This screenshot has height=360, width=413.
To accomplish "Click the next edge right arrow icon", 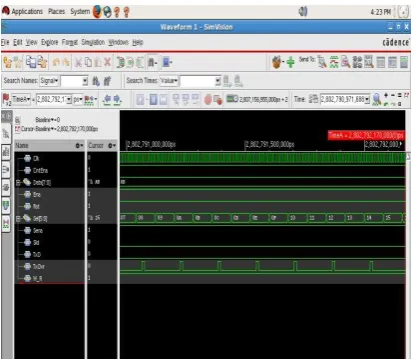I will [x=117, y=99].
